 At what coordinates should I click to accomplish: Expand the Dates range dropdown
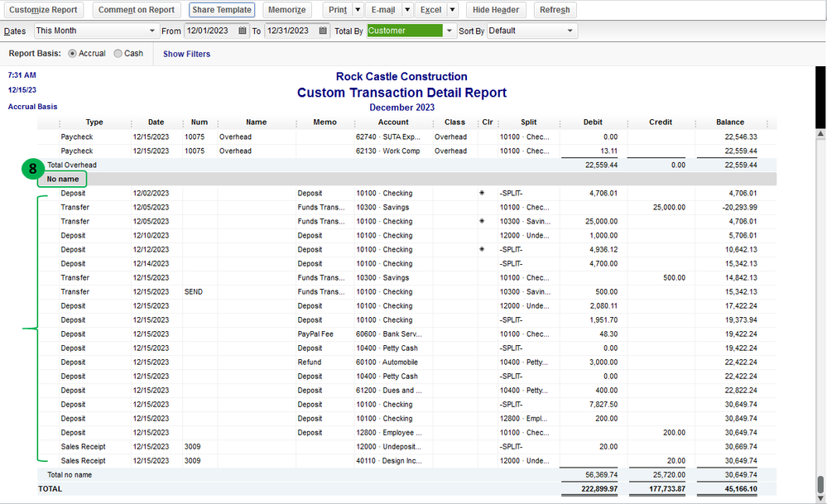[151, 31]
